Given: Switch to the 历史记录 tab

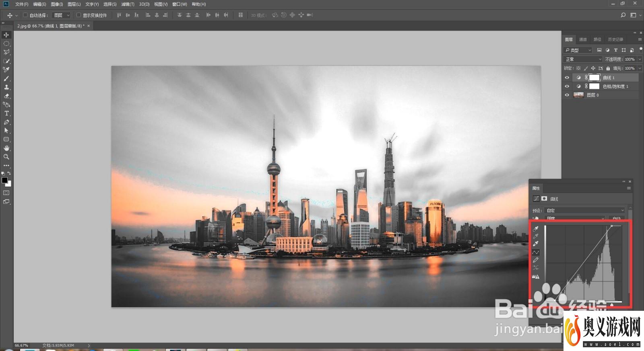Looking at the screenshot, I should point(615,39).
